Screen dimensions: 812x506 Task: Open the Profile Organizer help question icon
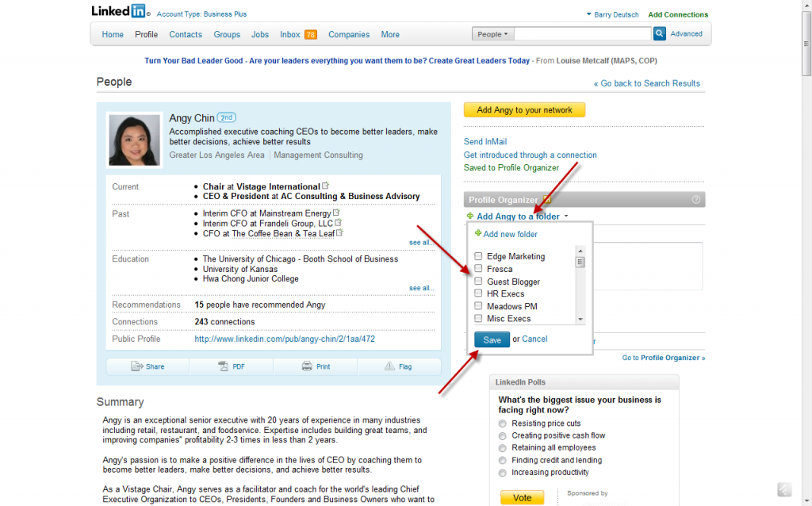tap(696, 200)
